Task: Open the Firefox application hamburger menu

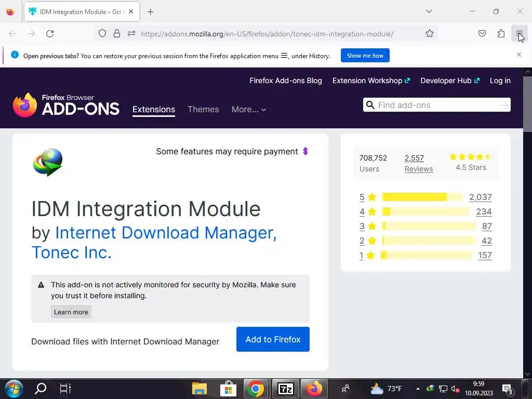Action: pyautogui.click(x=519, y=34)
